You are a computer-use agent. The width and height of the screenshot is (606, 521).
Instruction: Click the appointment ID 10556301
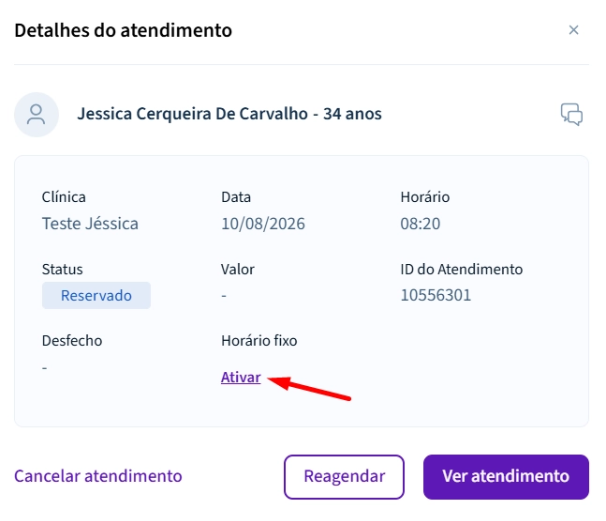pos(436,295)
